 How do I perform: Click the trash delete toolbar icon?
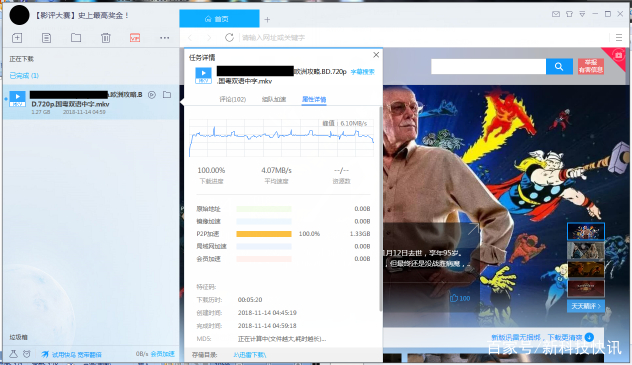pyautogui.click(x=106, y=38)
